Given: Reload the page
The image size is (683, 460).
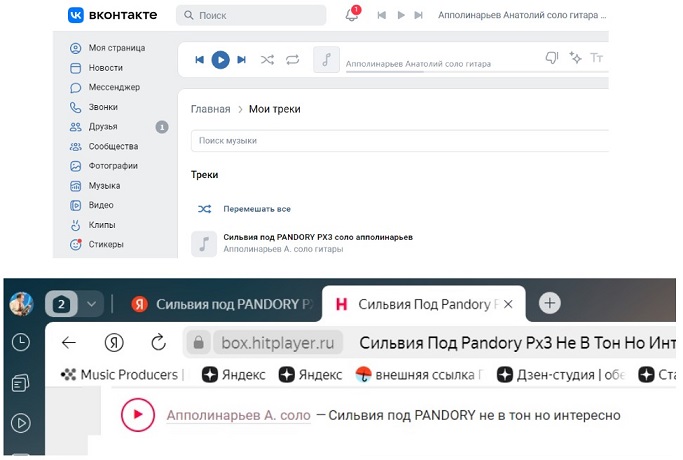Looking at the screenshot, I should point(159,343).
